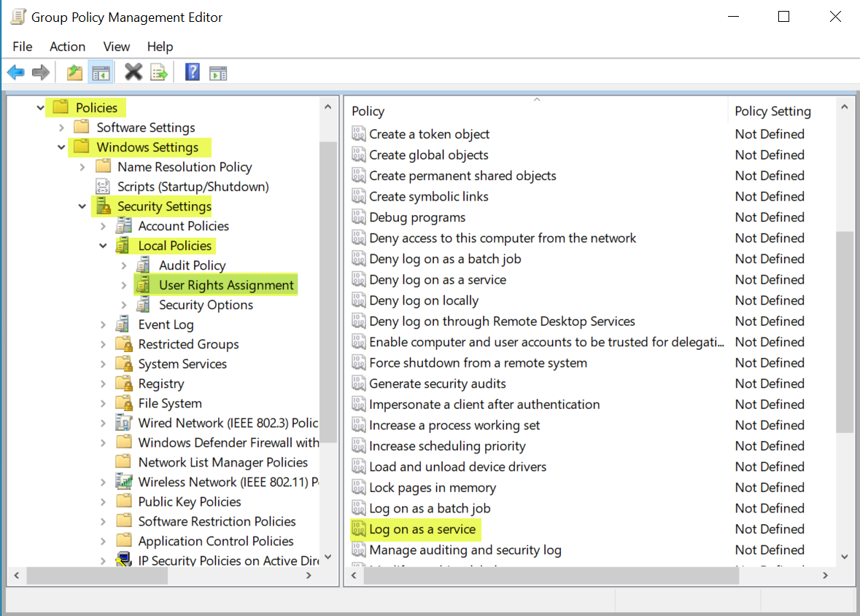Expand the Security Options node
This screenshot has height=616, width=860.
124,305
